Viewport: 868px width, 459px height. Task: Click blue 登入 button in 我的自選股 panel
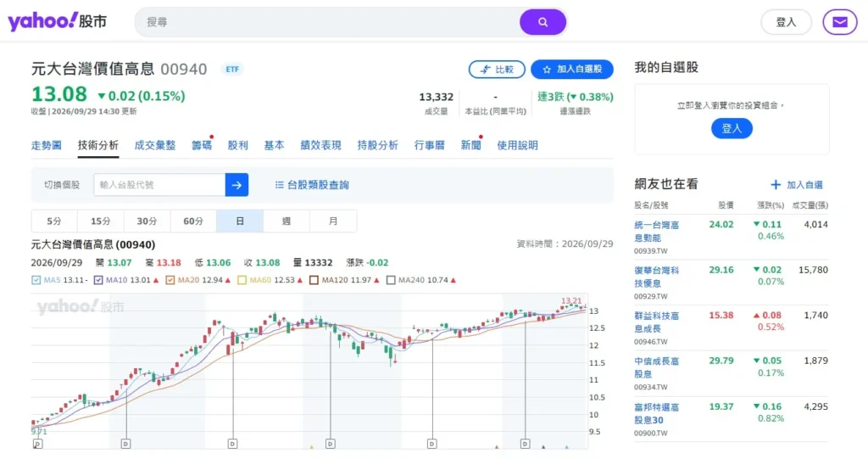pos(732,129)
